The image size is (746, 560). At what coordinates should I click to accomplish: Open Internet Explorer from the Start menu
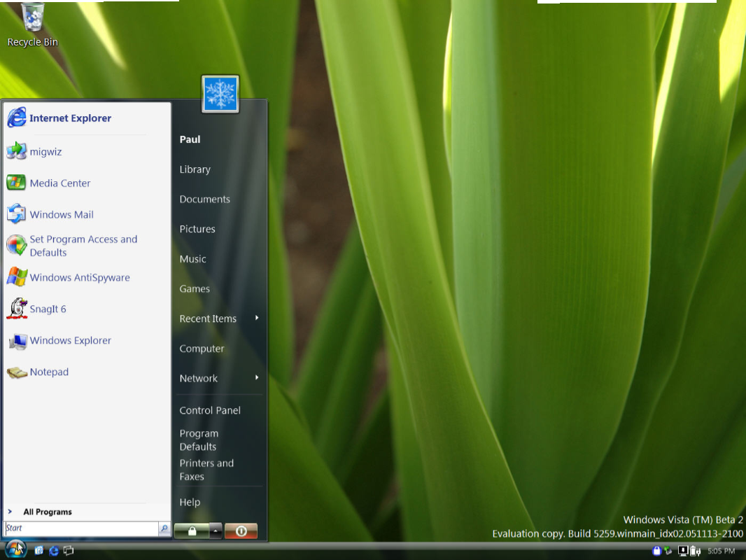click(70, 118)
